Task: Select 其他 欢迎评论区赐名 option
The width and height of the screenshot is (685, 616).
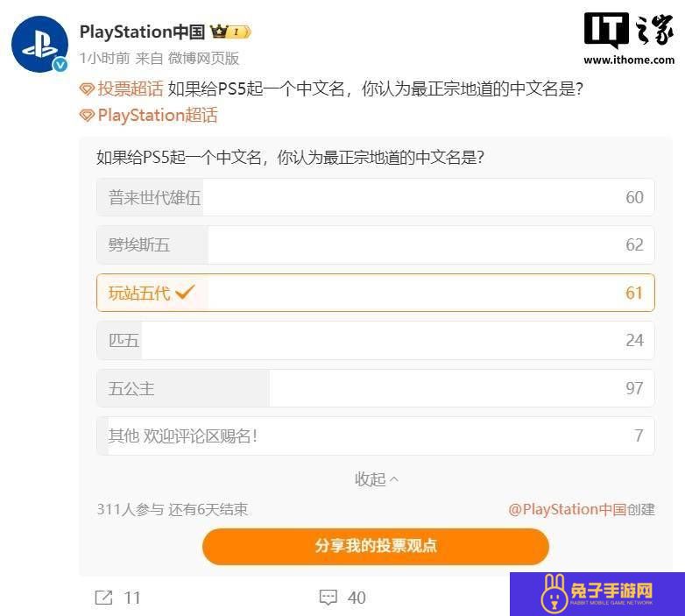Action: tap(375, 435)
